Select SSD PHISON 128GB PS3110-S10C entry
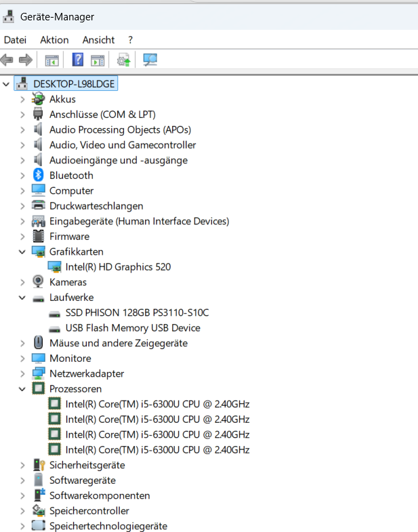 (137, 312)
